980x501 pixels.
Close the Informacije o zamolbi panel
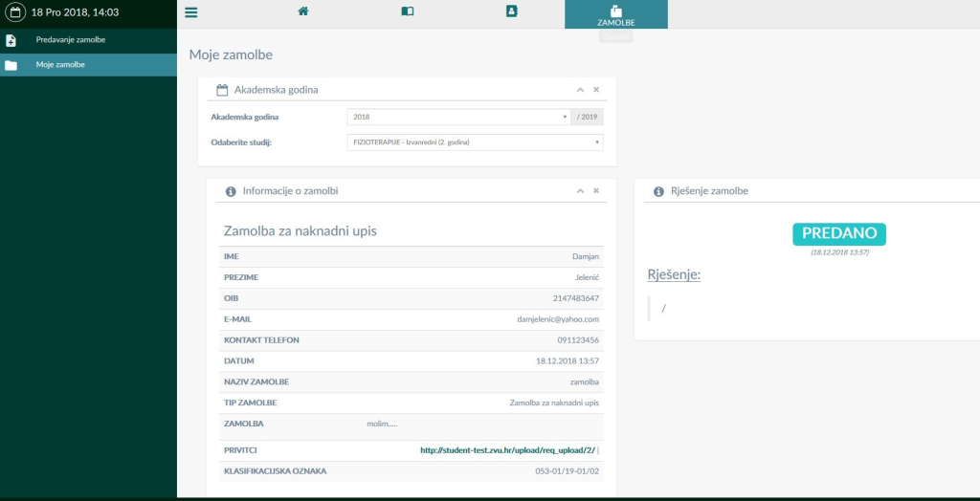coord(596,191)
